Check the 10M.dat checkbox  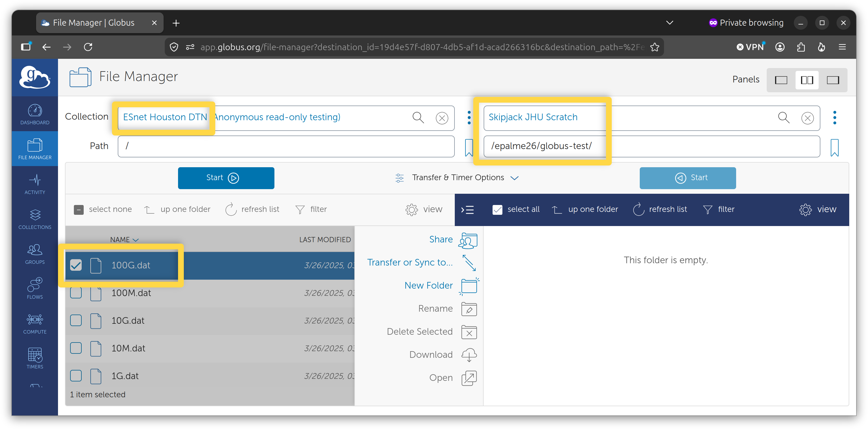click(76, 348)
